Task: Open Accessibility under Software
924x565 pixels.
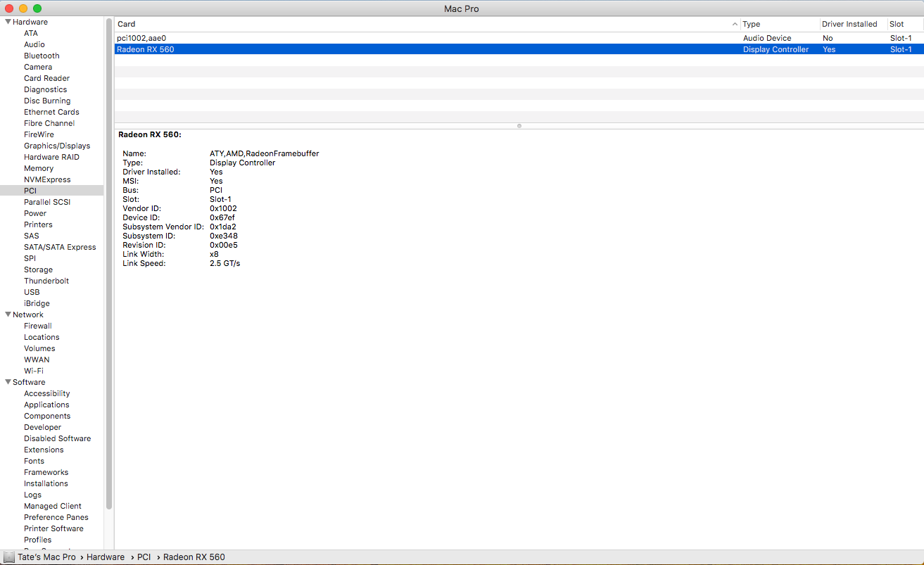Action: pos(47,393)
